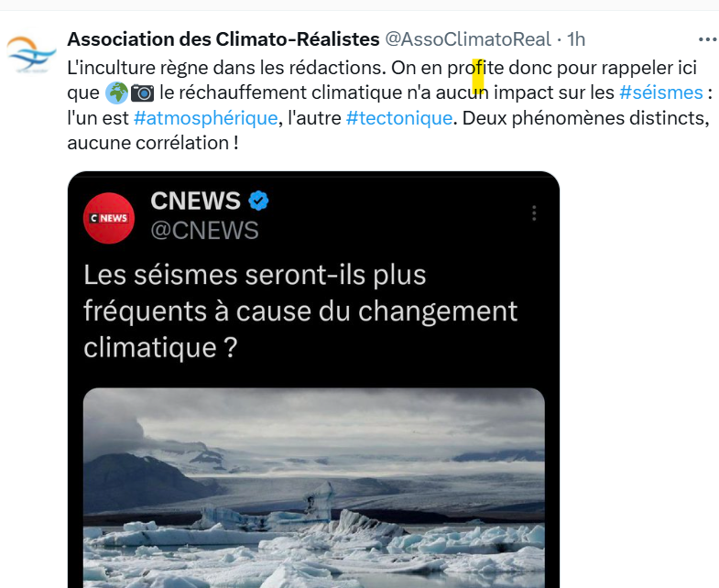Open the @AssoClimatoReal handle
This screenshot has height=588, width=719.
467,39
